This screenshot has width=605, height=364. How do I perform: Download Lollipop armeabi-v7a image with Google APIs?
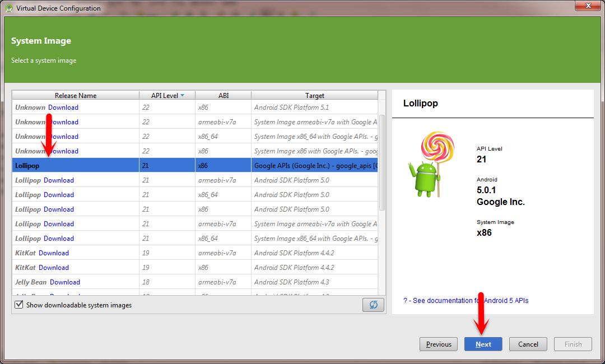tap(59, 223)
